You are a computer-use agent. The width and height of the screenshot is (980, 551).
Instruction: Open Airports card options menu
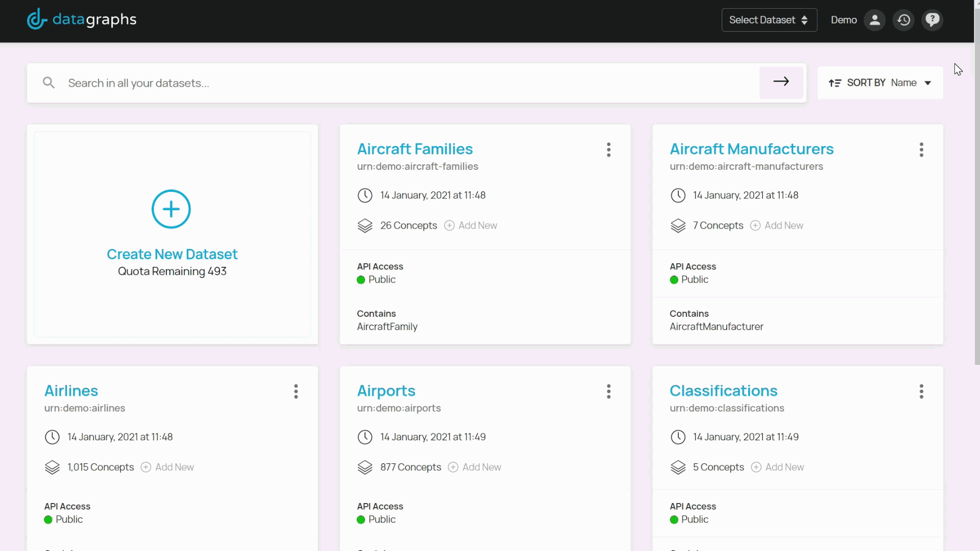(x=608, y=391)
